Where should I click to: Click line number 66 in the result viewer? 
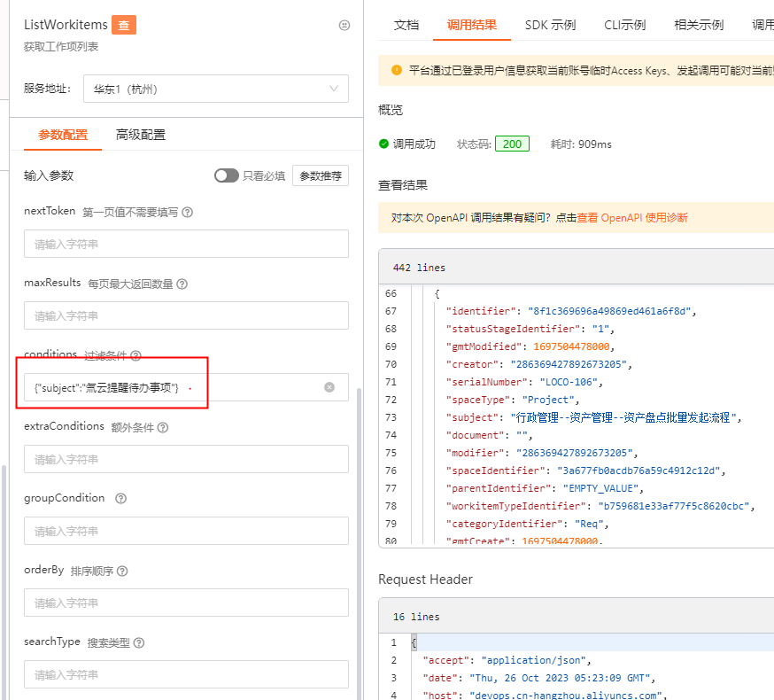tap(391, 293)
